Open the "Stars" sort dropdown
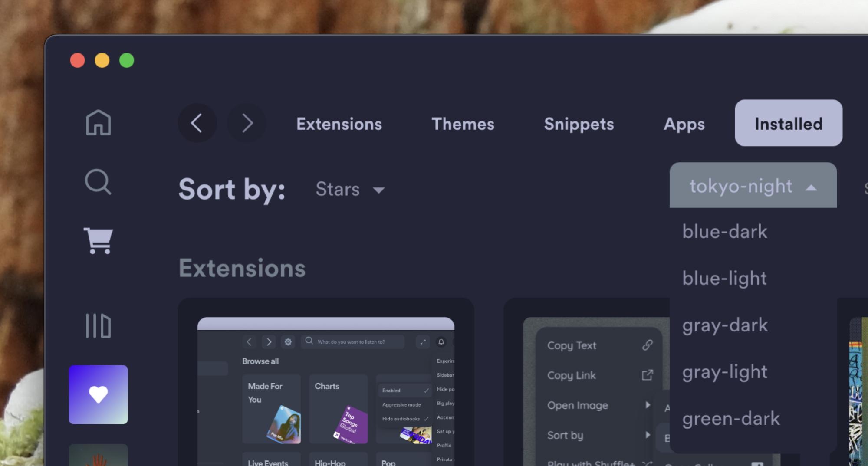This screenshot has width=868, height=466. point(349,190)
